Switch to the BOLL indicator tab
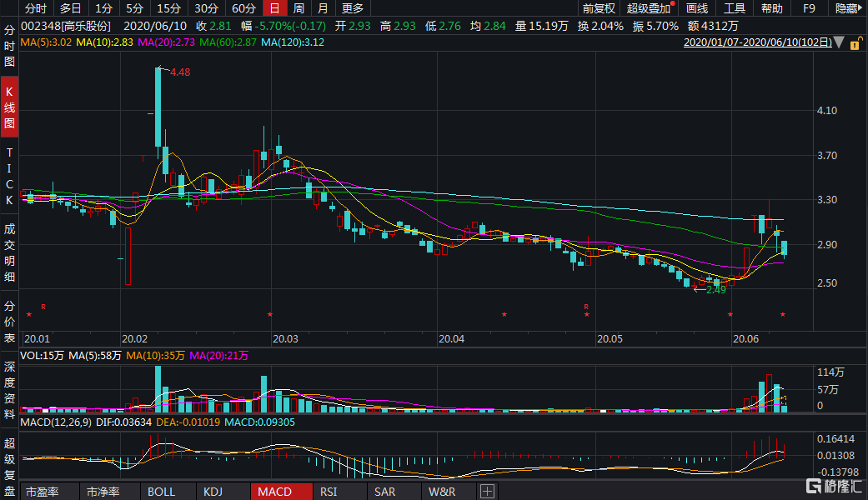 (x=162, y=492)
